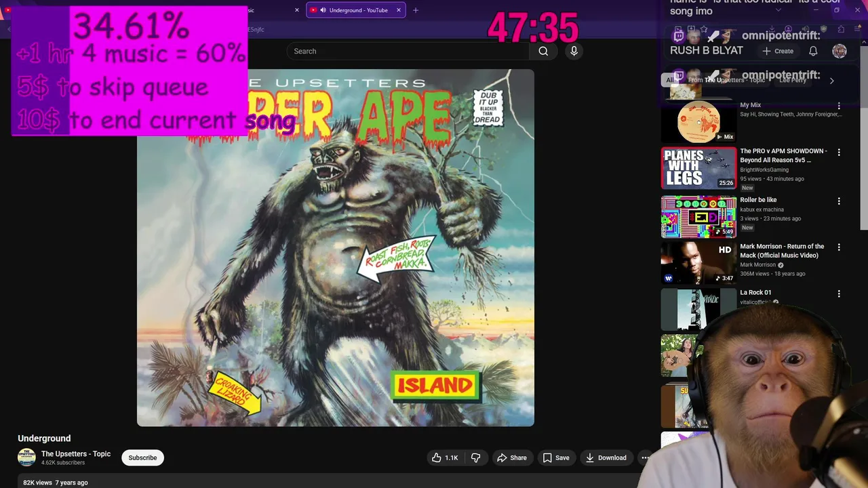This screenshot has height=488, width=868.
Task: Open options menu for PRO v APM SHOWDOWN video
Action: click(839, 152)
